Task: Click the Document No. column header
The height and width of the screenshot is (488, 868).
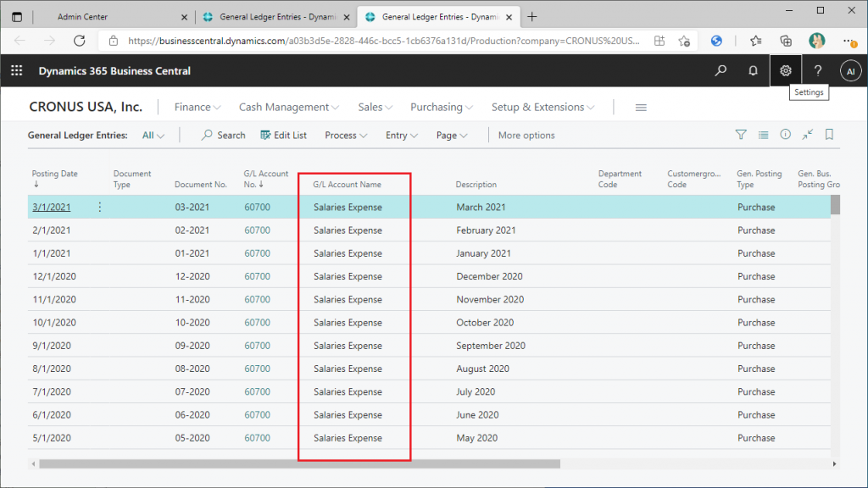Action: [x=200, y=184]
